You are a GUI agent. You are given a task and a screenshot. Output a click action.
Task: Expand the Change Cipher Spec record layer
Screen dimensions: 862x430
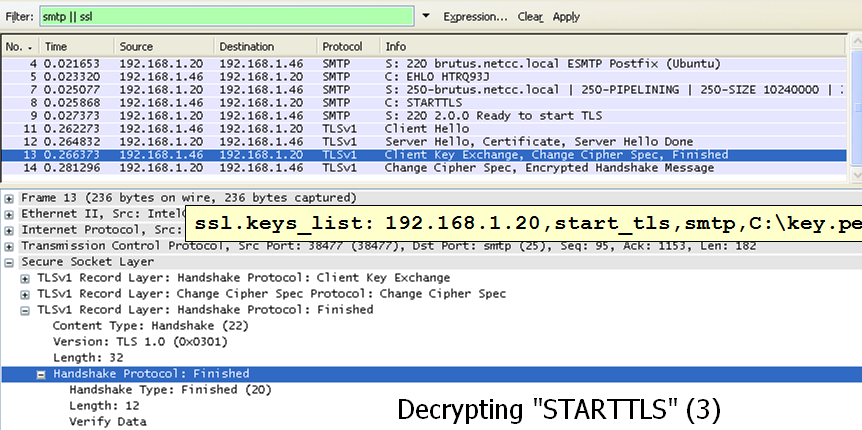pos(26,294)
